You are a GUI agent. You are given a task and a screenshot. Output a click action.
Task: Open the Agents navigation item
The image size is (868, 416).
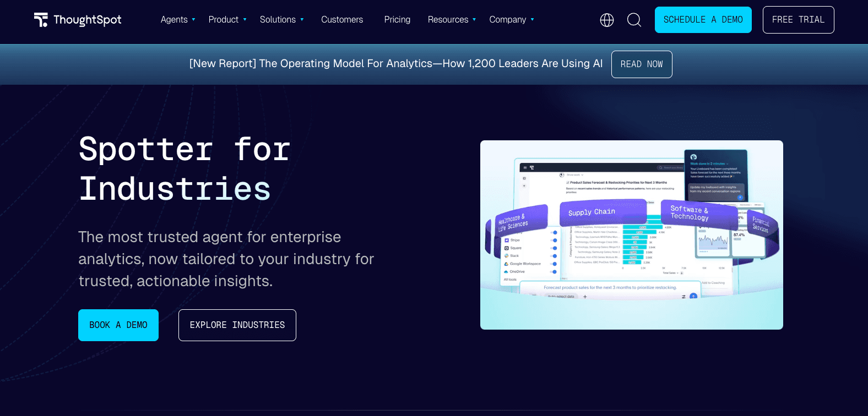(174, 20)
